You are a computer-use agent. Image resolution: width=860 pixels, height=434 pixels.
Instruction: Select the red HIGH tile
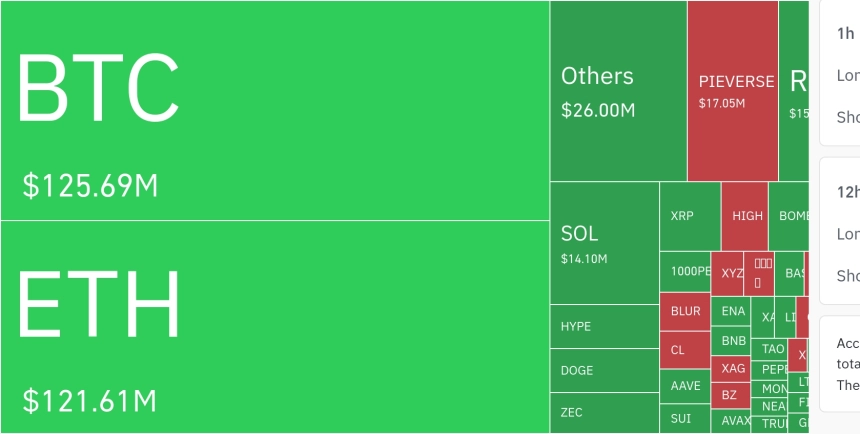pos(745,216)
